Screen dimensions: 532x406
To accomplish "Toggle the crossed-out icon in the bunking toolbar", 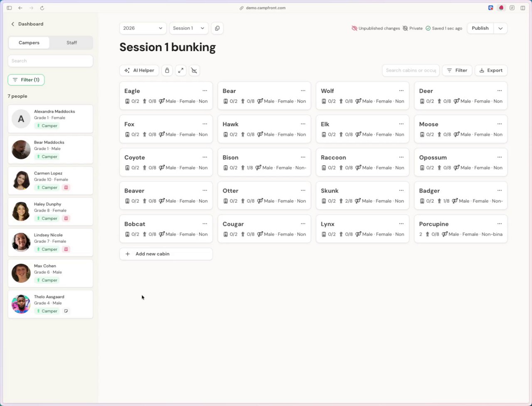I will pos(194,70).
